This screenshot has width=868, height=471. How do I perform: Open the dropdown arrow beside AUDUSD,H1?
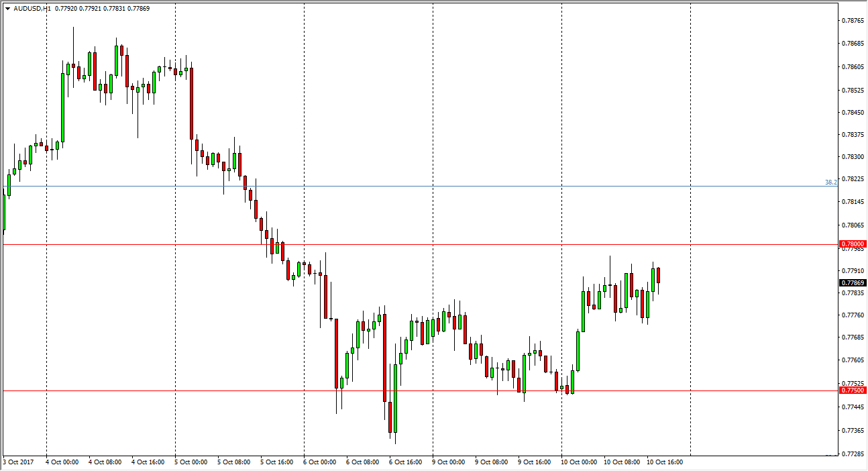point(7,9)
